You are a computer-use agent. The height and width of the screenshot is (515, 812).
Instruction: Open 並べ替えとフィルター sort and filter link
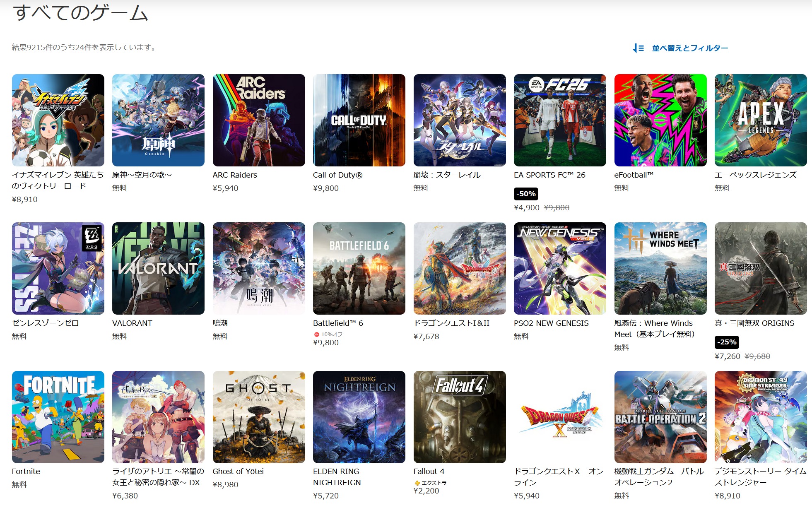[x=689, y=48]
